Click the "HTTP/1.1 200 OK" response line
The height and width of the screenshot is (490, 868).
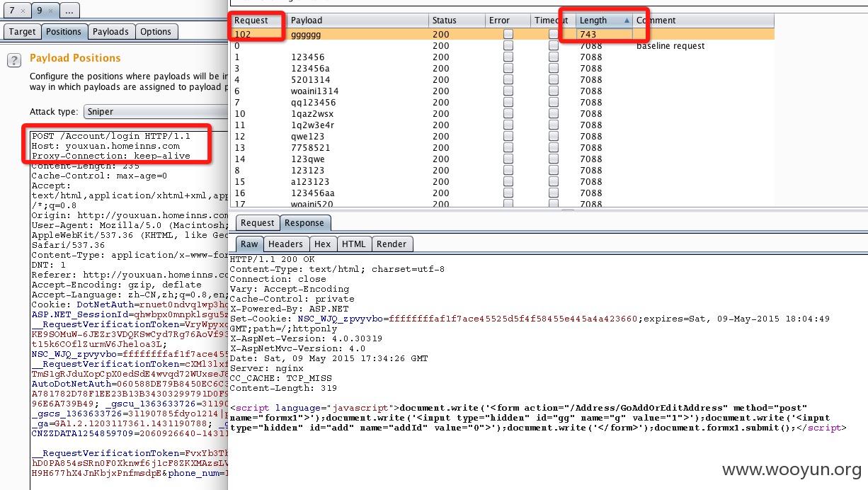273,259
